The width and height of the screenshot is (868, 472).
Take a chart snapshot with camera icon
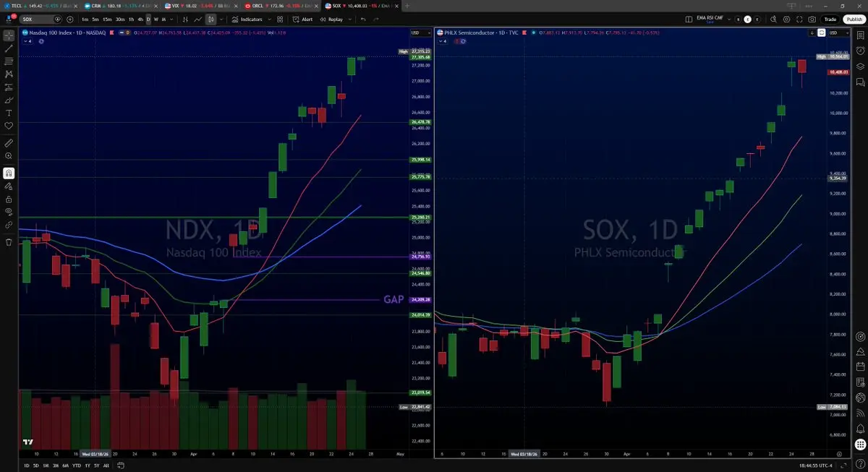click(x=812, y=19)
